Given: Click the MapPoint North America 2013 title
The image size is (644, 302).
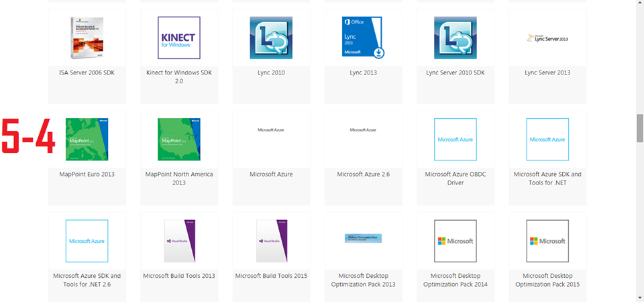Looking at the screenshot, I should (179, 179).
